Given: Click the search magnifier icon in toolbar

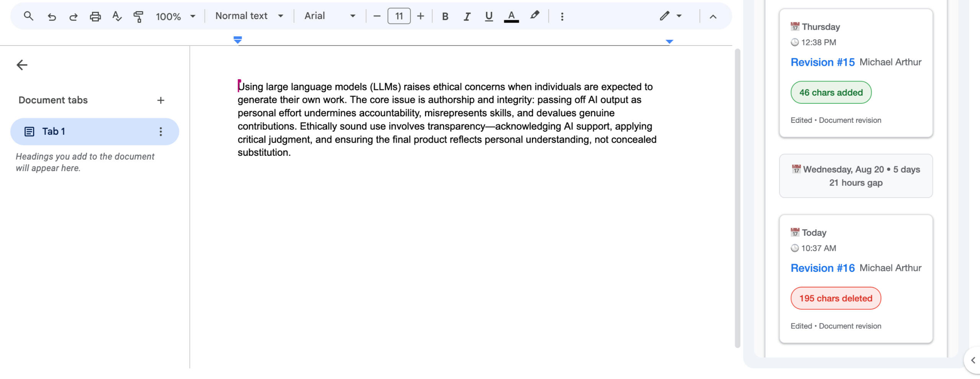Looking at the screenshot, I should click(x=28, y=16).
